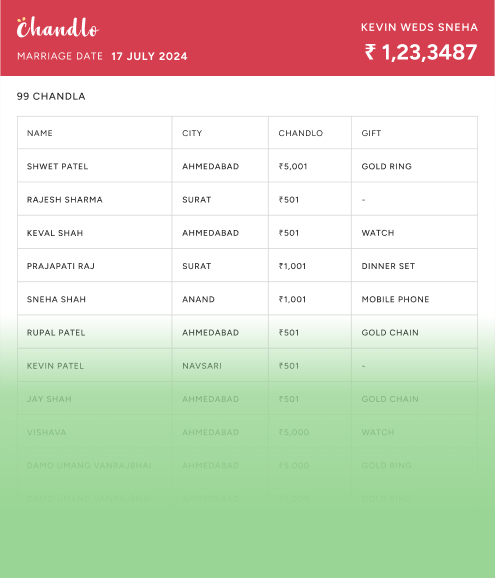Click the 99 CHANDLA count label
Image resolution: width=495 pixels, height=578 pixels.
click(51, 96)
